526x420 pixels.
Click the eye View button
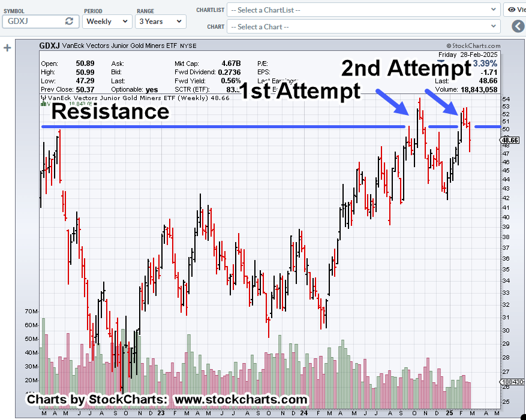point(515,10)
